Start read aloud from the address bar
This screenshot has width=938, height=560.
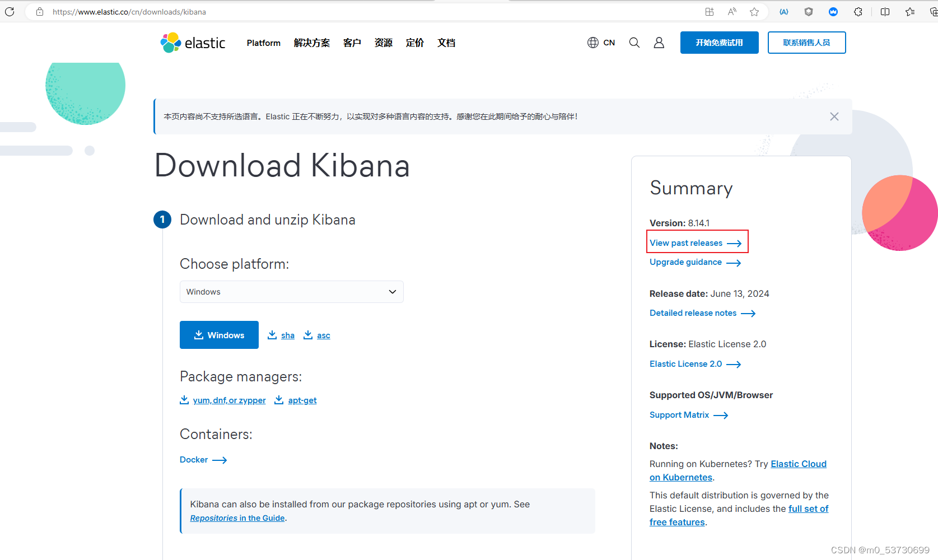tap(731, 11)
